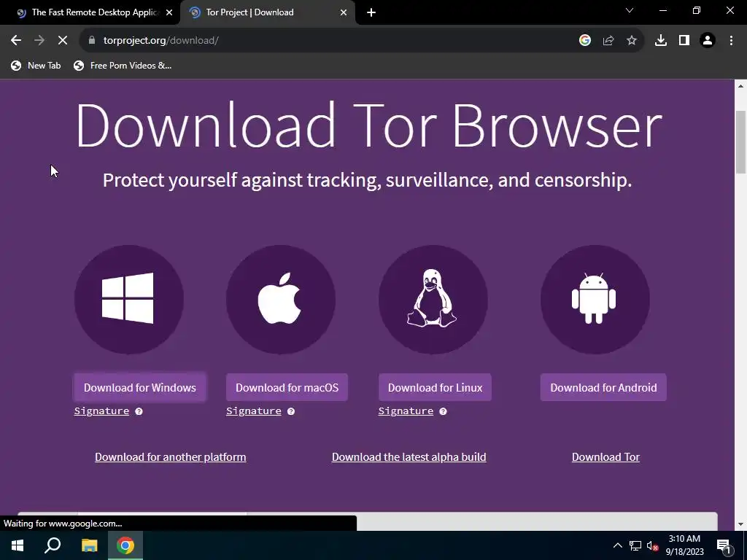Close The Fast Remote Desktop Application tab
Viewport: 747px width, 560px height.
169,12
